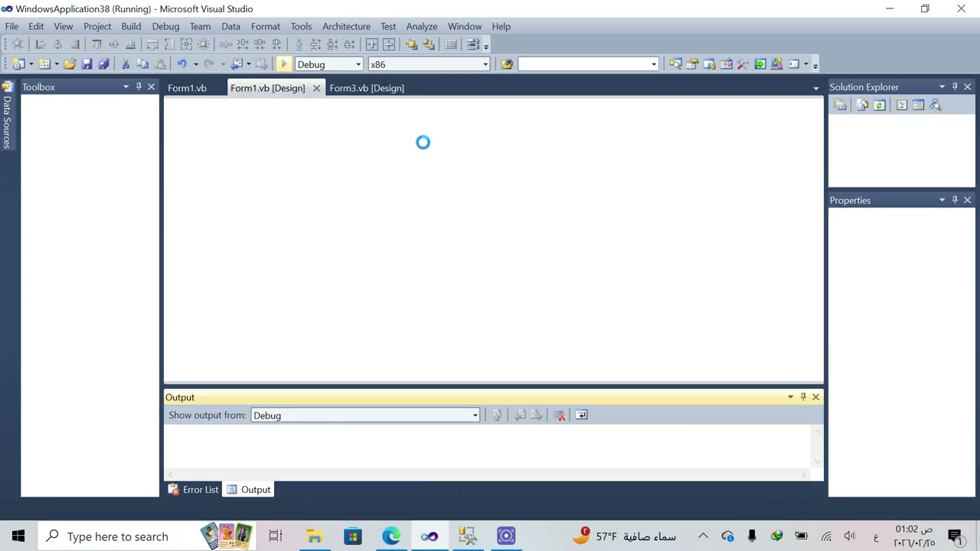The width and height of the screenshot is (980, 551).
Task: Click the Properties icon in Solution Explorer toolbar
Action: 841,105
